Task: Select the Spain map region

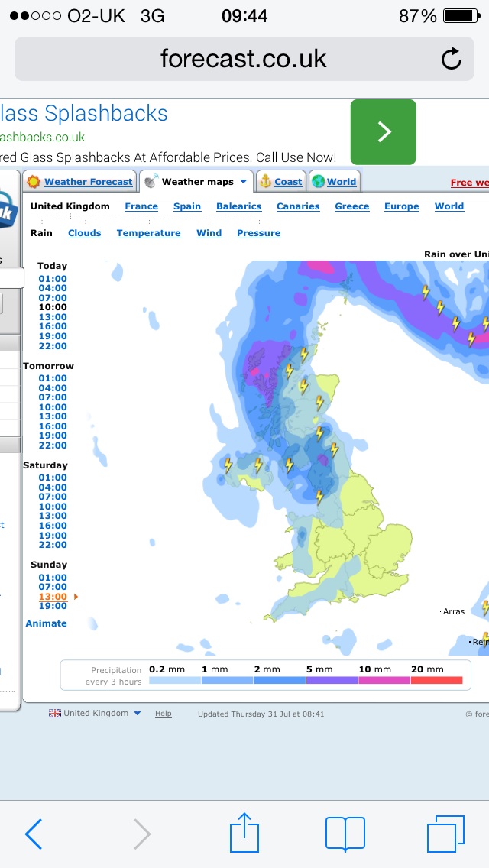Action: (187, 206)
